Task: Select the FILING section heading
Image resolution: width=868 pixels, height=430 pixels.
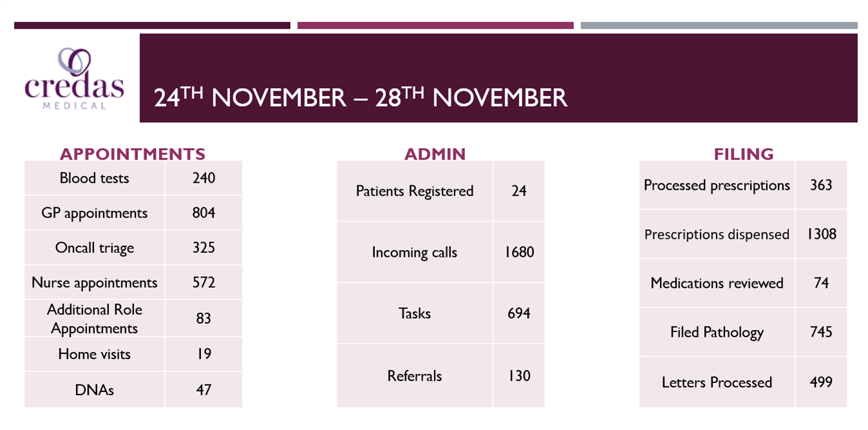Action: (x=743, y=154)
